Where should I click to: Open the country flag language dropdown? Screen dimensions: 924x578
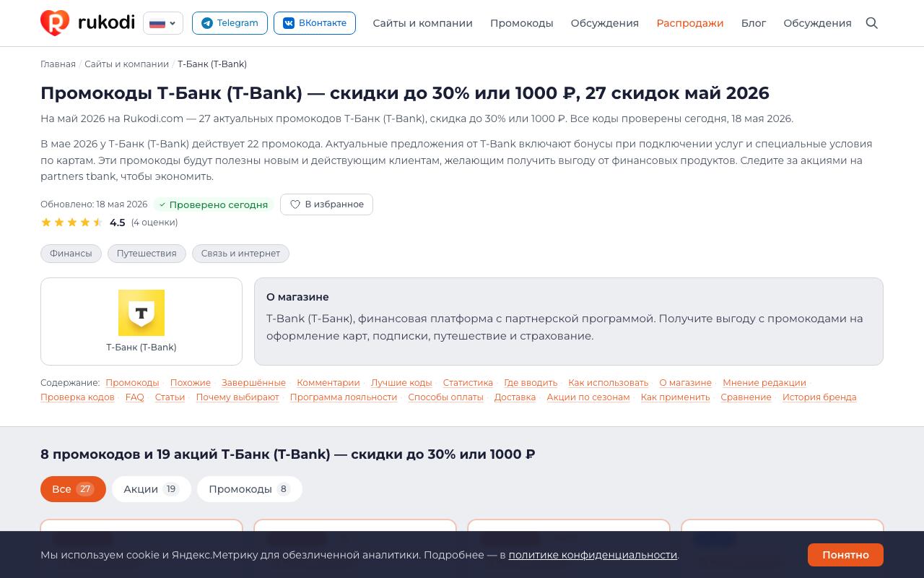click(163, 23)
